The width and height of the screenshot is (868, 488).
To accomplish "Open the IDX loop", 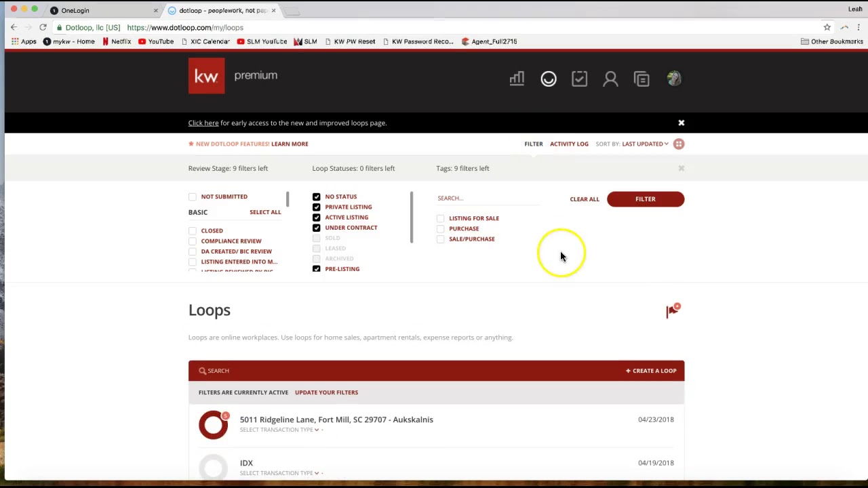I will [246, 463].
